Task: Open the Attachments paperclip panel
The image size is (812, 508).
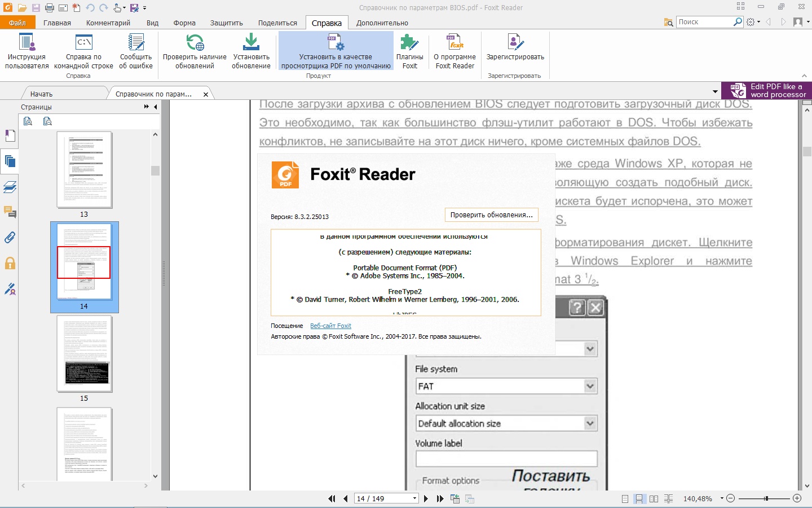Action: [10, 238]
